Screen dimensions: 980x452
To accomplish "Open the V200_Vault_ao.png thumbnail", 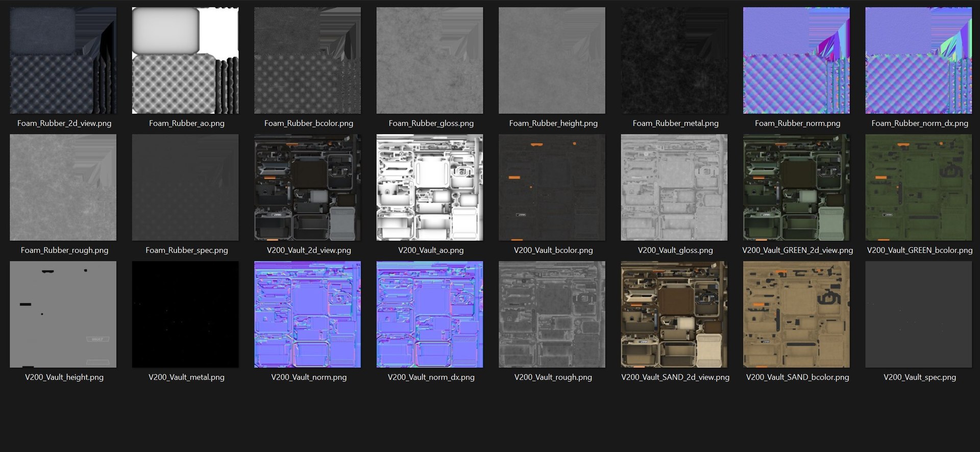I will point(430,187).
